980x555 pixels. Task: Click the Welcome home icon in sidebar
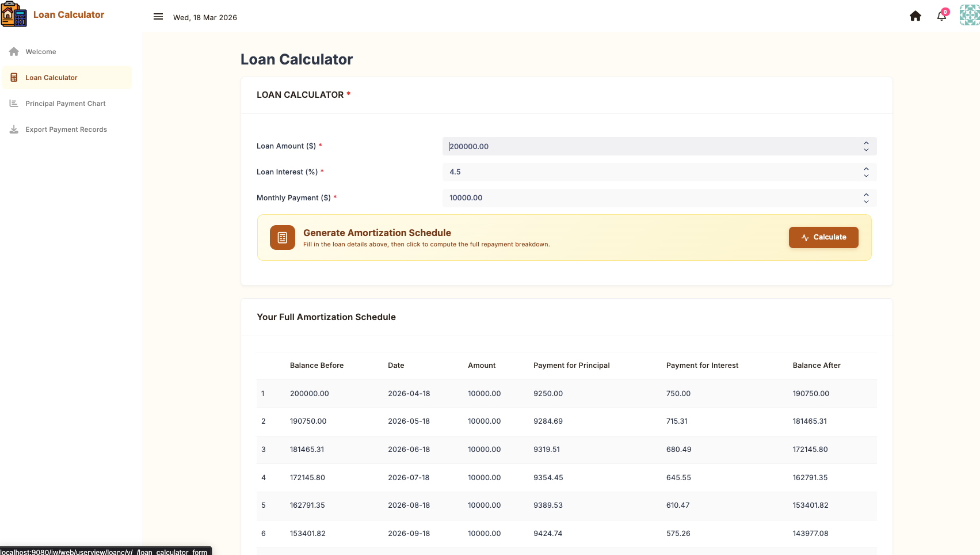click(14, 52)
